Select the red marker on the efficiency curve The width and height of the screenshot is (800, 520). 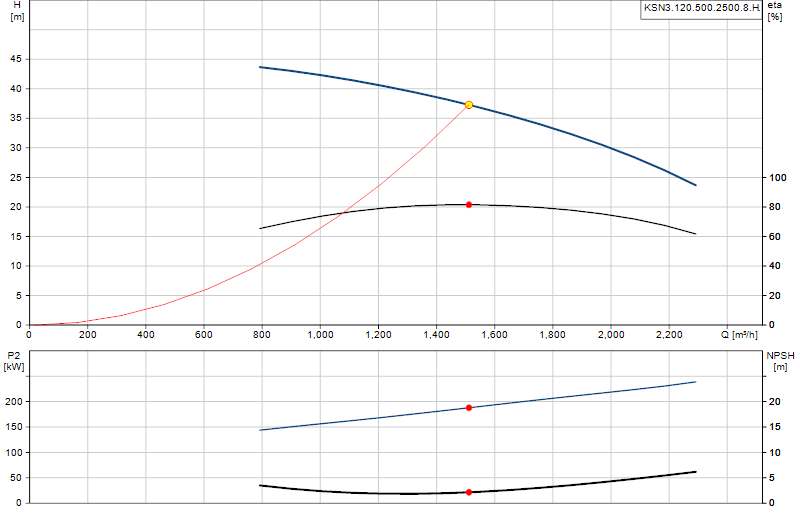[x=469, y=205]
